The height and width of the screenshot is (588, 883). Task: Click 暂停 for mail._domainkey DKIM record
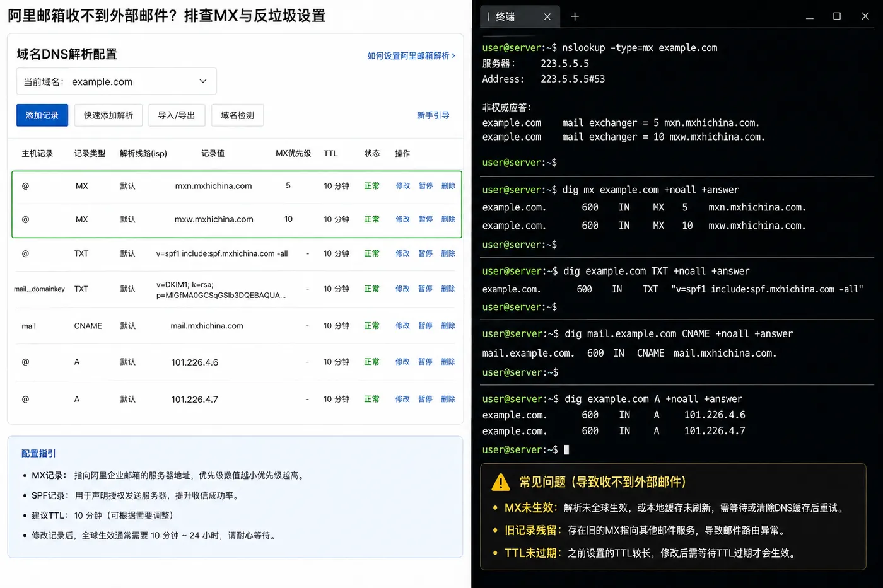(x=426, y=289)
